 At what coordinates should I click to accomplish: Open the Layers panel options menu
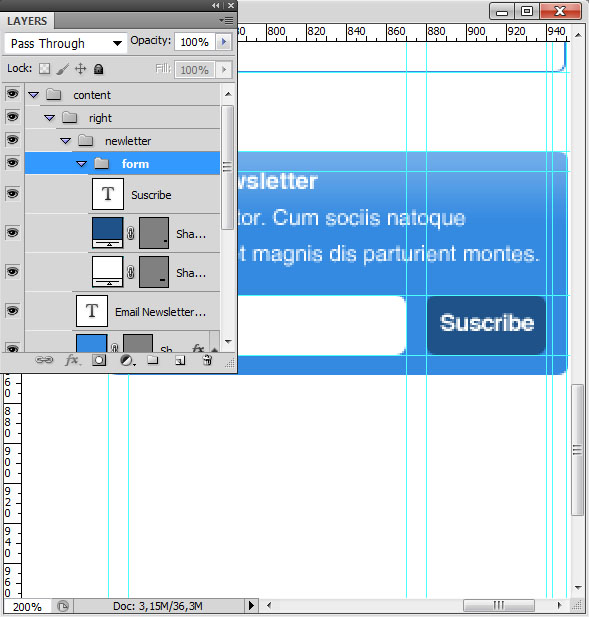pyautogui.click(x=226, y=20)
